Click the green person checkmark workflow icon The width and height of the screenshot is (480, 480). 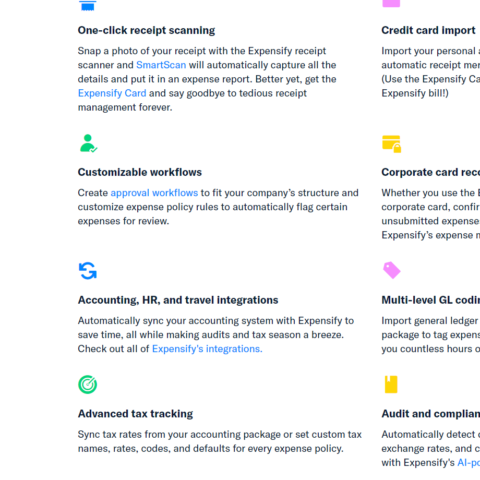tap(88, 143)
